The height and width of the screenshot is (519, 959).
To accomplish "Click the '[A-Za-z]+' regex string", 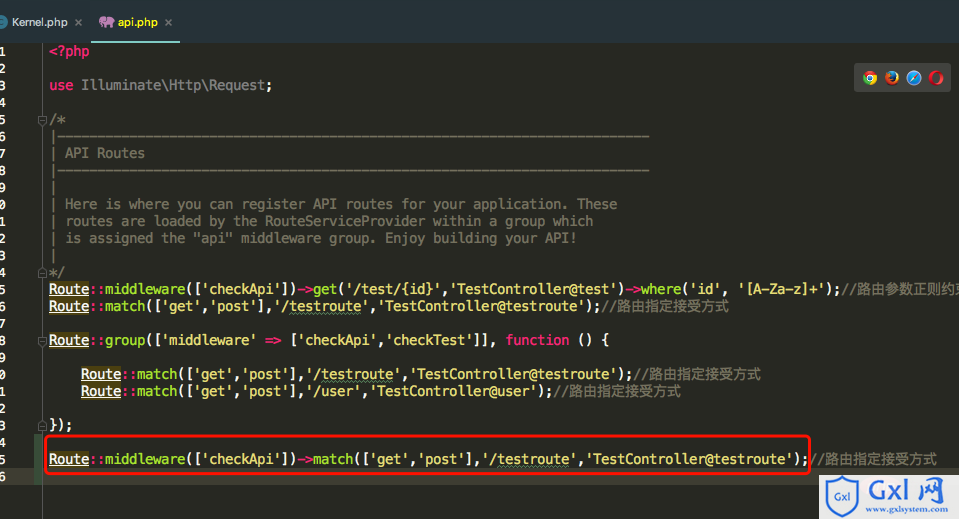I will point(781,289).
